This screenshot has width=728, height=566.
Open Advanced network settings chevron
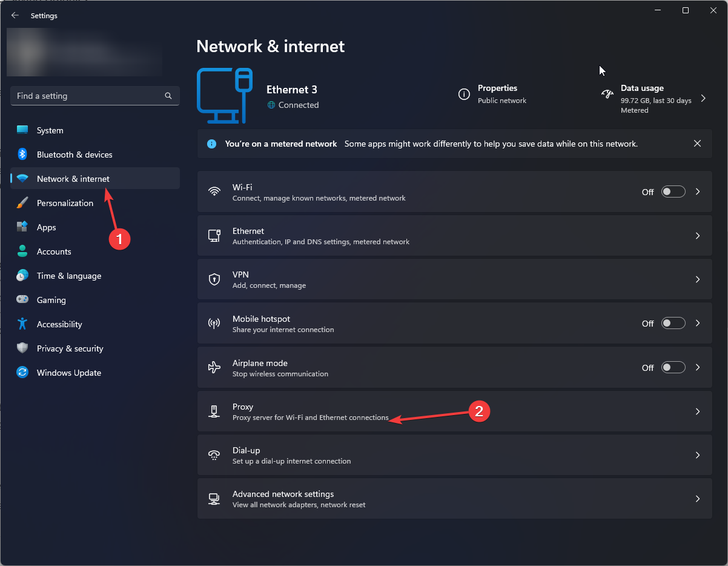coord(698,499)
